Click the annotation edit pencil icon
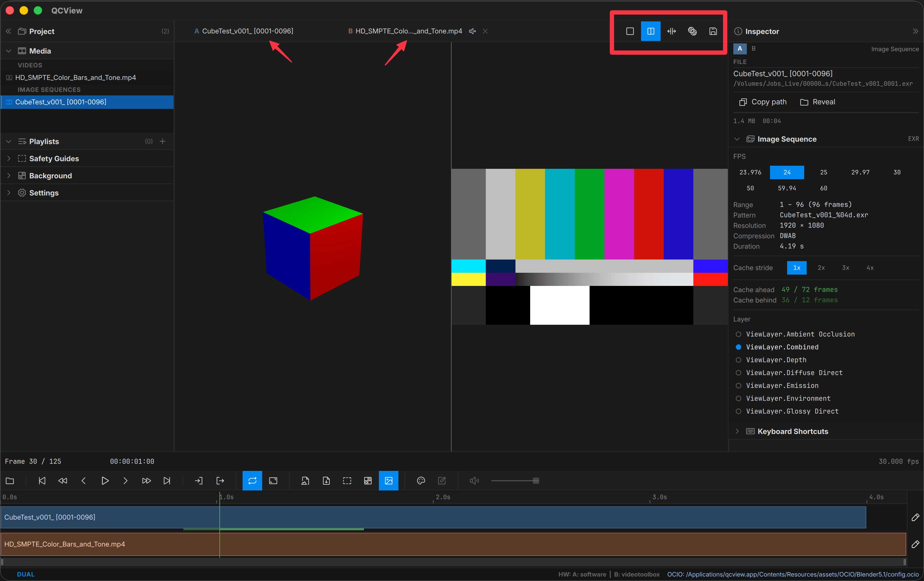924x581 pixels. [x=442, y=480]
